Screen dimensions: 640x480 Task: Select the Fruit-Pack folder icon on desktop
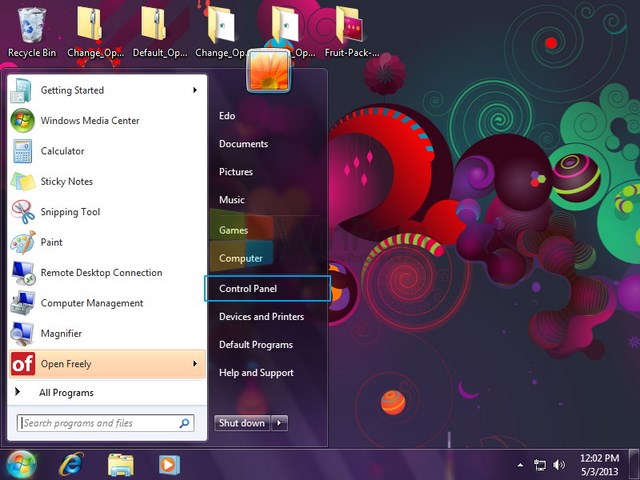click(x=349, y=24)
